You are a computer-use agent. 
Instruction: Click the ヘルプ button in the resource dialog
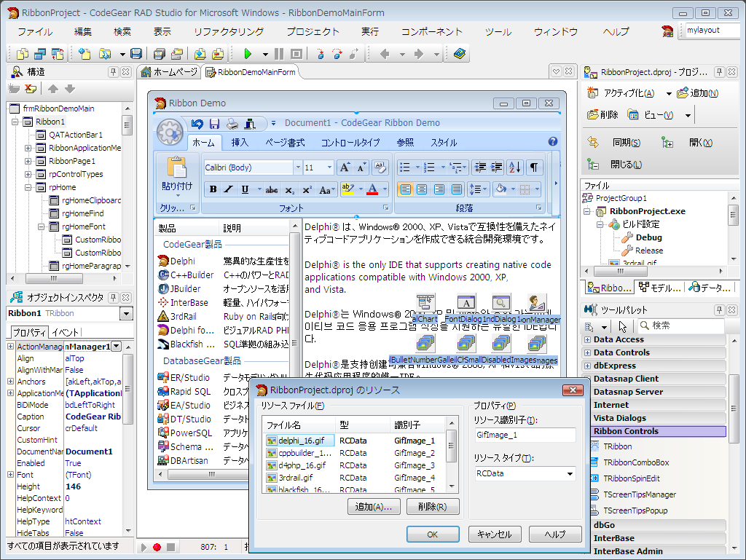(555, 535)
